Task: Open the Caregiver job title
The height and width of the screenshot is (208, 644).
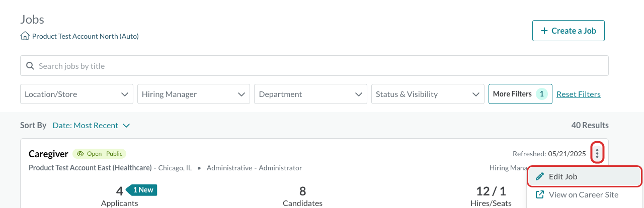Action: coord(48,154)
